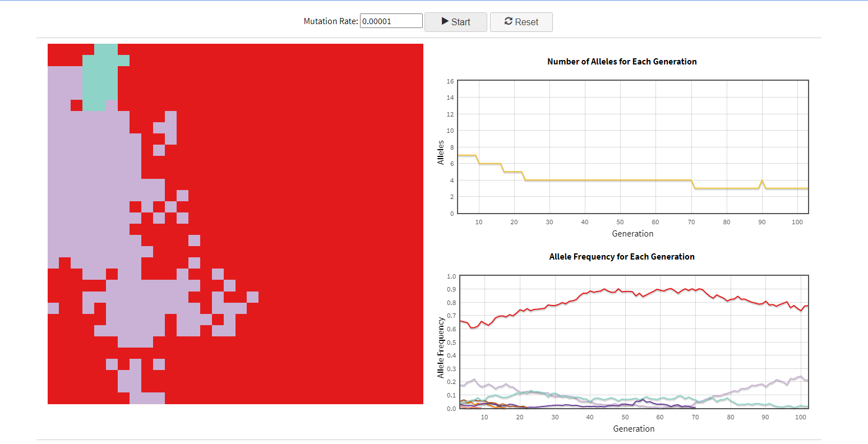Click the Start button
This screenshot has height=444, width=868.
pos(455,22)
